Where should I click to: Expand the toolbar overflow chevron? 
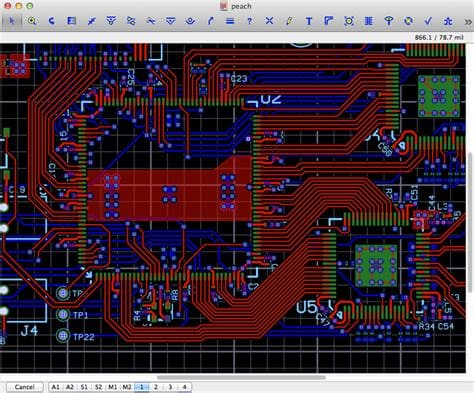(468, 22)
